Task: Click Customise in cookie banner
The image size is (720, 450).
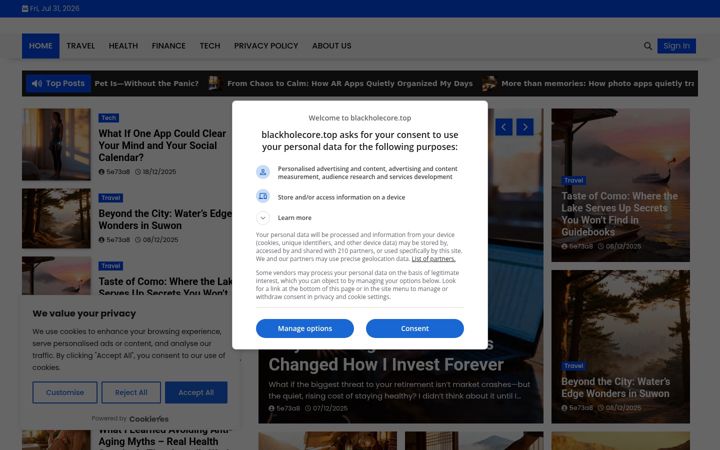Action: pos(65,393)
